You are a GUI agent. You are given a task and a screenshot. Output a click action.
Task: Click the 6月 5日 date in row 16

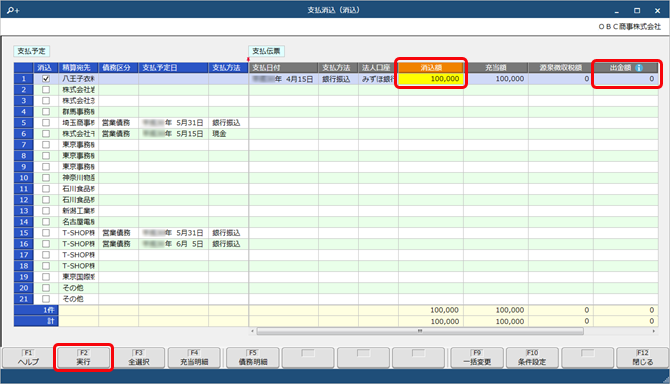pyautogui.click(x=173, y=244)
